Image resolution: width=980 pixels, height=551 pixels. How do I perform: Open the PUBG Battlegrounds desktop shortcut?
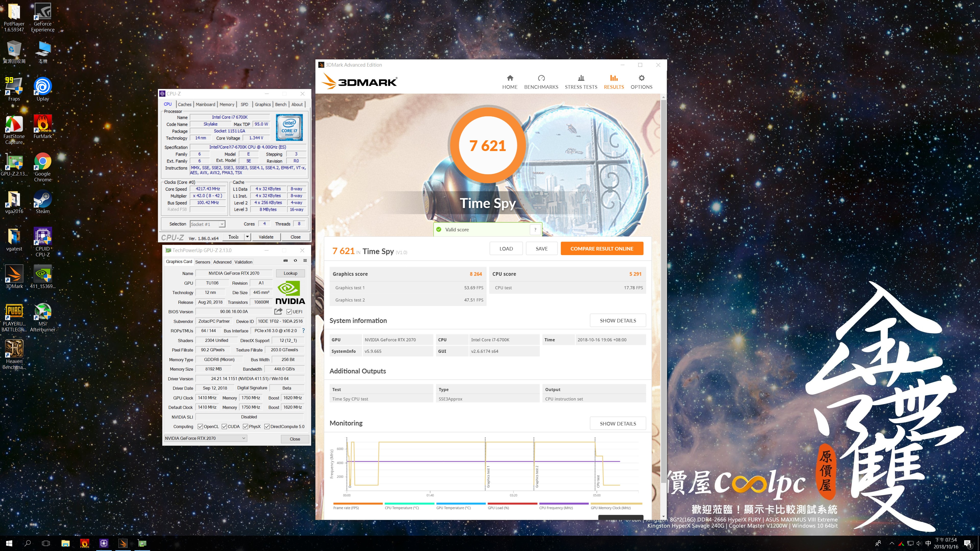coord(14,317)
